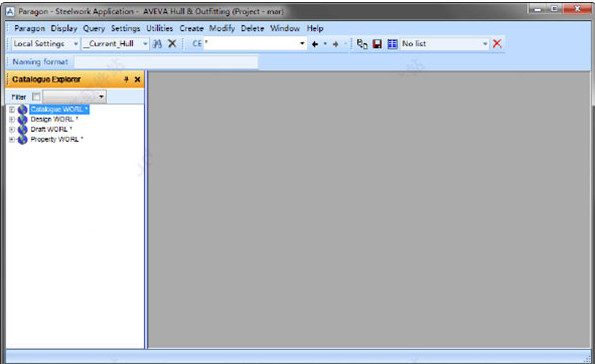
Task: Open the Filter combo box dropdown
Action: pos(101,96)
